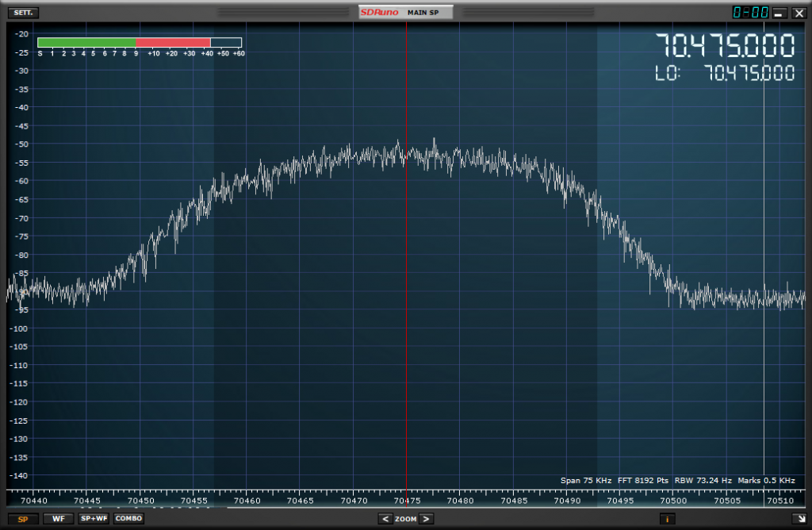Click the 70490 frequency axis label
This screenshot has height=530, width=812.
coord(567,501)
